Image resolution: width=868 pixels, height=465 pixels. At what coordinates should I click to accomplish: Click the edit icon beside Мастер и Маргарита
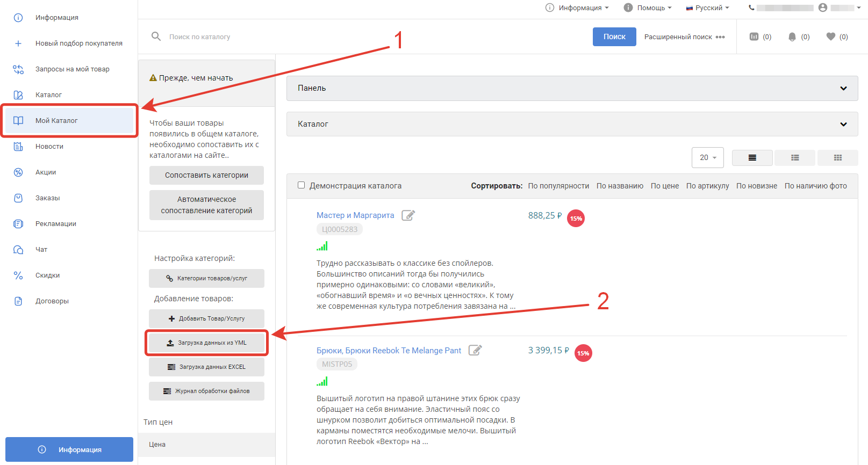[408, 215]
